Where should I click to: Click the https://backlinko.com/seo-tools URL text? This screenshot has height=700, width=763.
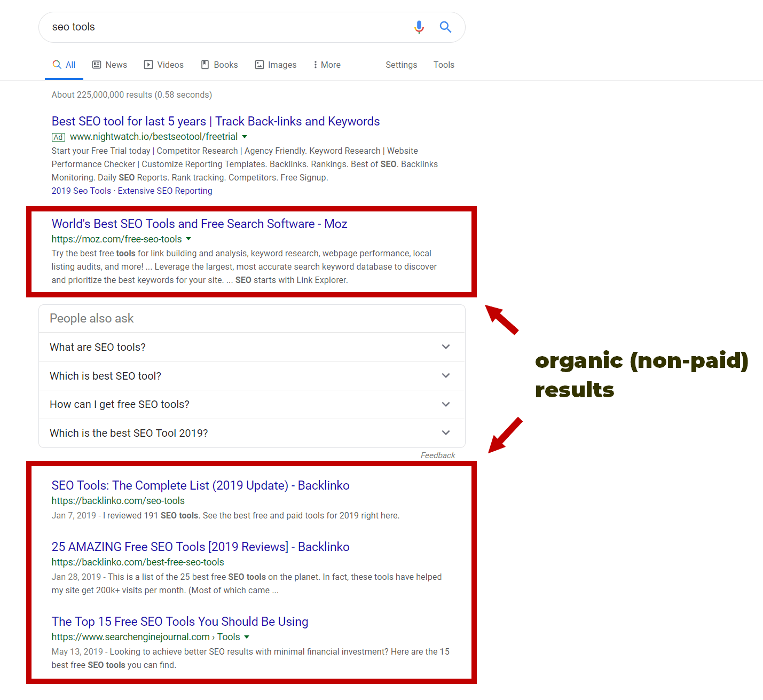point(118,501)
